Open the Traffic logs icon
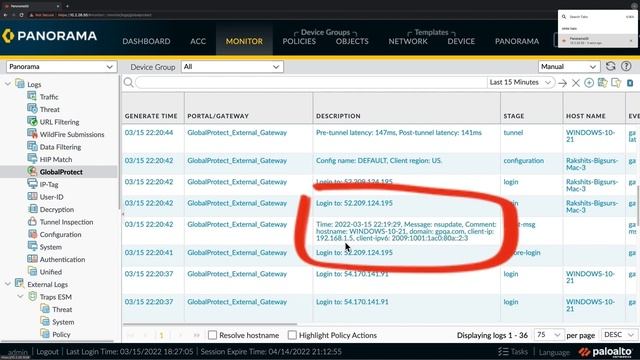Screen dimensions: 640x360 tap(31, 96)
